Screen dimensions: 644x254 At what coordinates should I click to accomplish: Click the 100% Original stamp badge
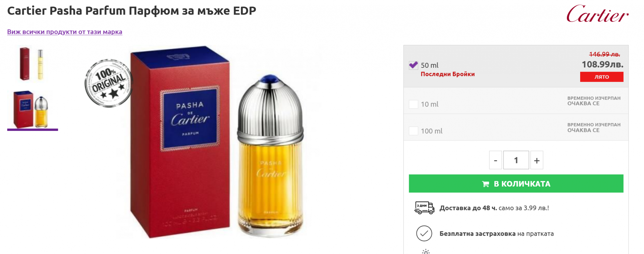point(108,83)
